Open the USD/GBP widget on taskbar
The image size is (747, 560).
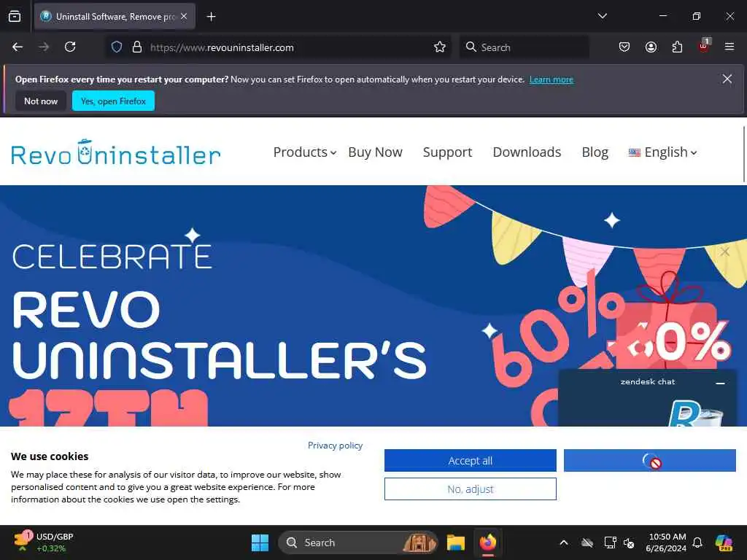coord(44,542)
